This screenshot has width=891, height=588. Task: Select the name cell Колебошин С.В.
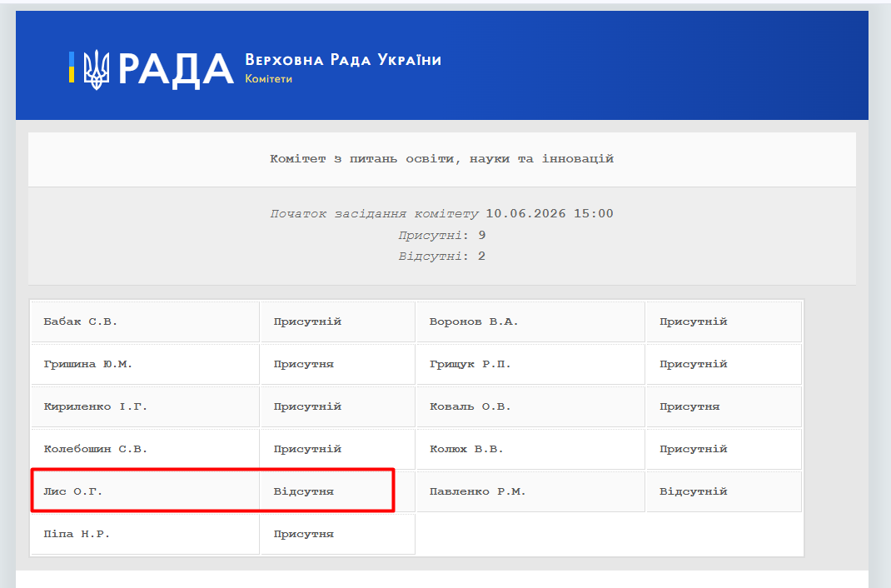[x=146, y=450]
